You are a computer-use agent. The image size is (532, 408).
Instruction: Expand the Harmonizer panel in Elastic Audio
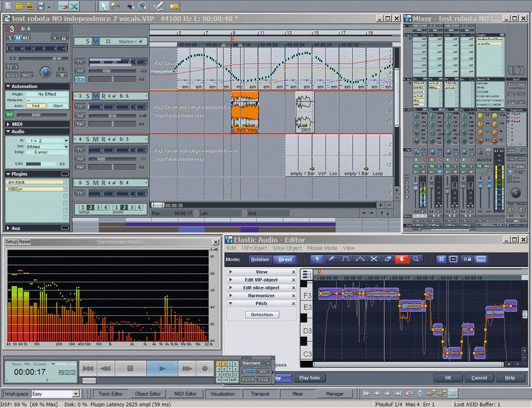click(231, 295)
